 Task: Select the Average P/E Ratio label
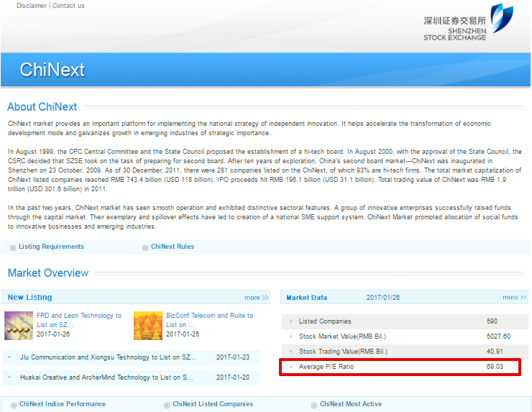(326, 367)
